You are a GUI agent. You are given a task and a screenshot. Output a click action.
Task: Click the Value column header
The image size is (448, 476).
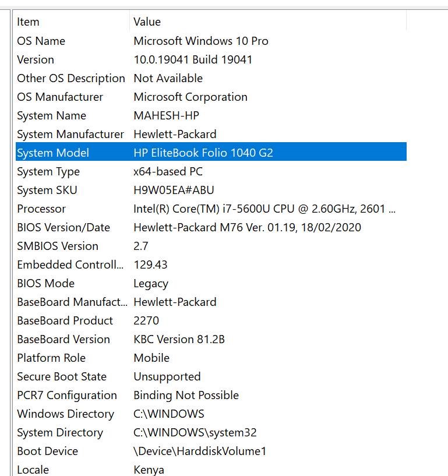pyautogui.click(x=268, y=22)
